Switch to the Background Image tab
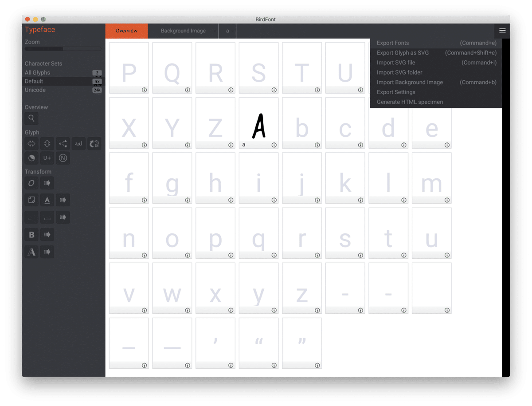532x406 pixels. [x=183, y=31]
